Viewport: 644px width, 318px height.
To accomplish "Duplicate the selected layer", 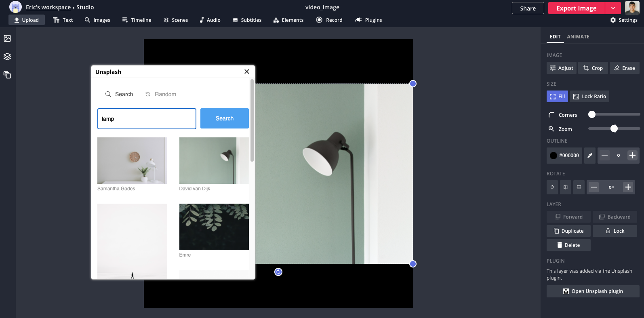I will click(568, 231).
